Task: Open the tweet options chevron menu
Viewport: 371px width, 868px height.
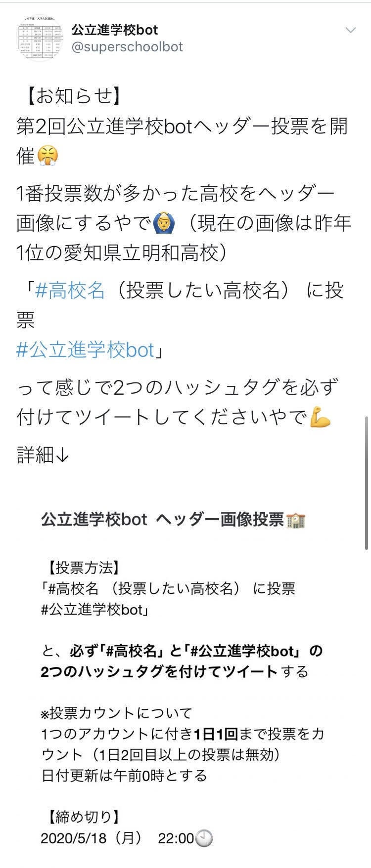Action: [350, 30]
